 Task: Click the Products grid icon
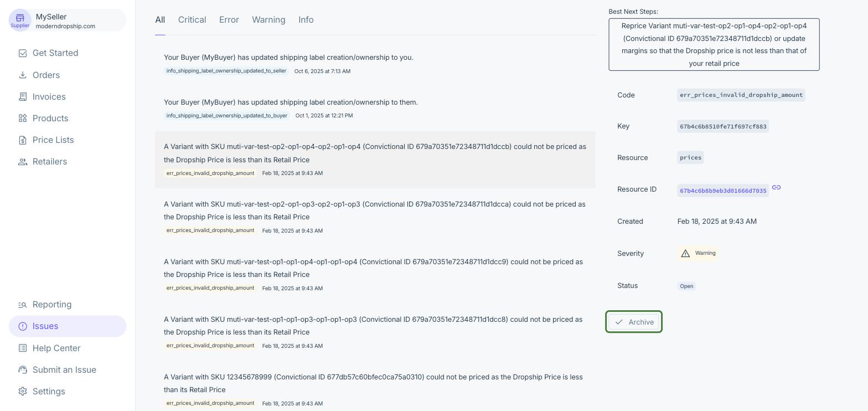pos(23,118)
